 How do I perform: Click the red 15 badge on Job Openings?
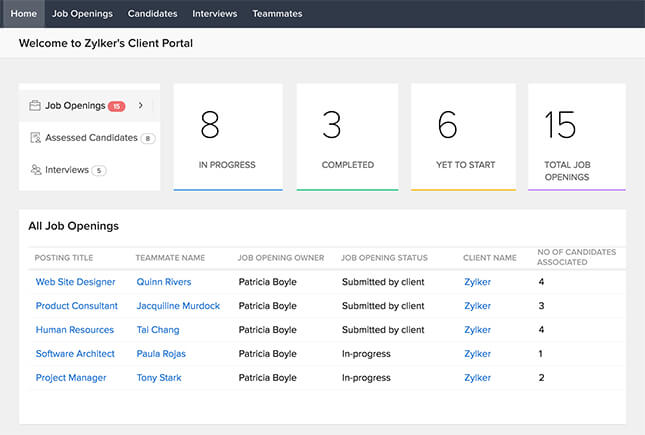click(116, 106)
